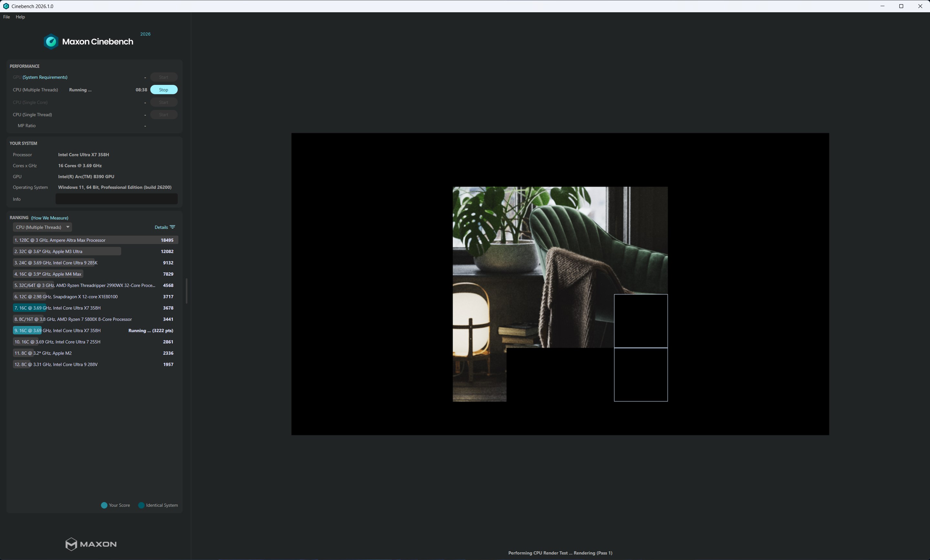Open the System Requirements link for GPU
Screen dimensions: 930x560
[45, 77]
